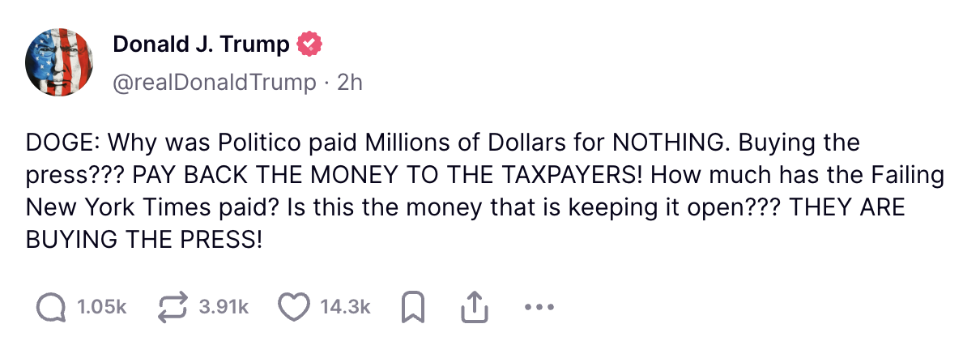This screenshot has width=980, height=358.
Task: View the 3.91k reposts count
Action: (x=223, y=308)
